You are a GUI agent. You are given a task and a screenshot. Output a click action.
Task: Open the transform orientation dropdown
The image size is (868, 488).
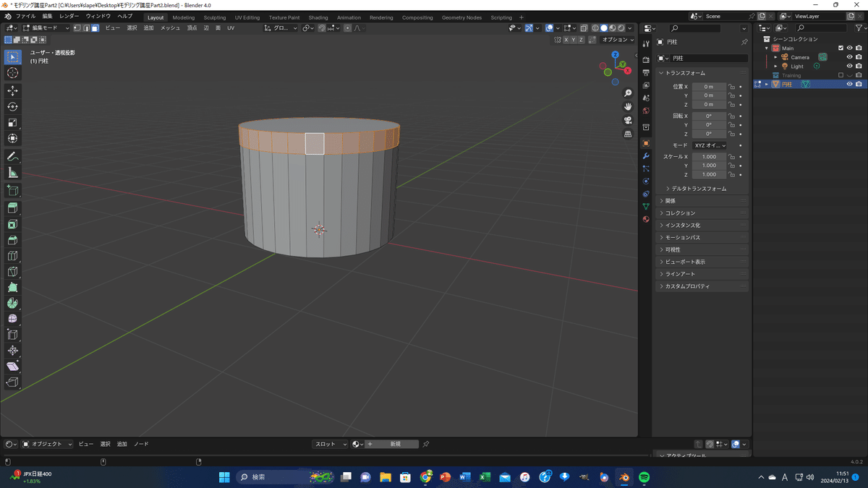pyautogui.click(x=280, y=28)
